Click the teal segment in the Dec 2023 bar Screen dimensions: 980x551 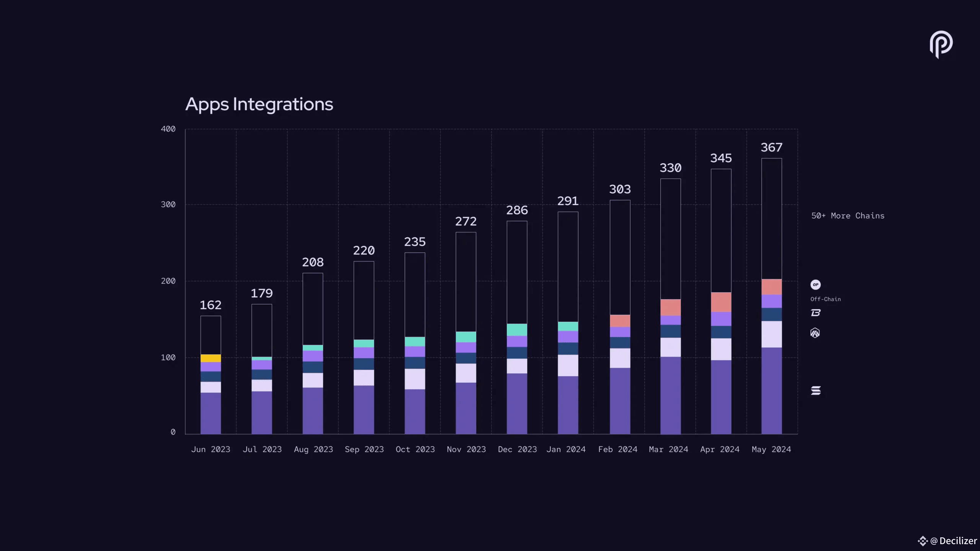pyautogui.click(x=517, y=330)
